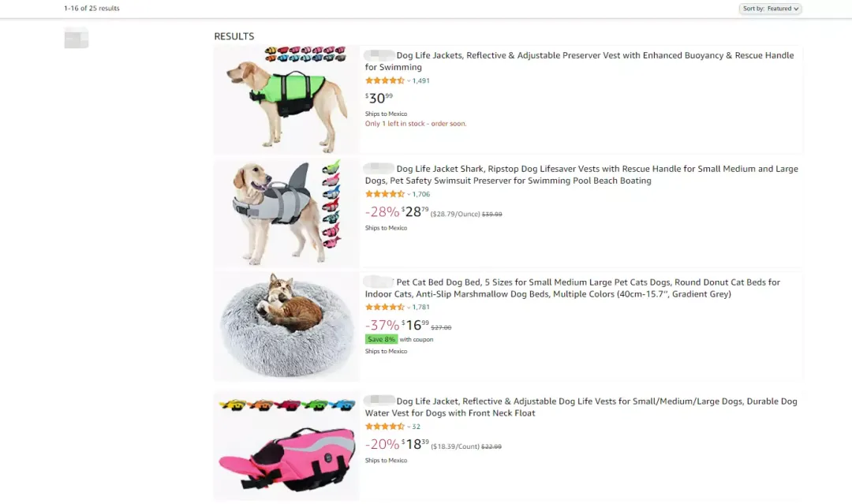Open grey donut cat bed product image

tap(286, 327)
